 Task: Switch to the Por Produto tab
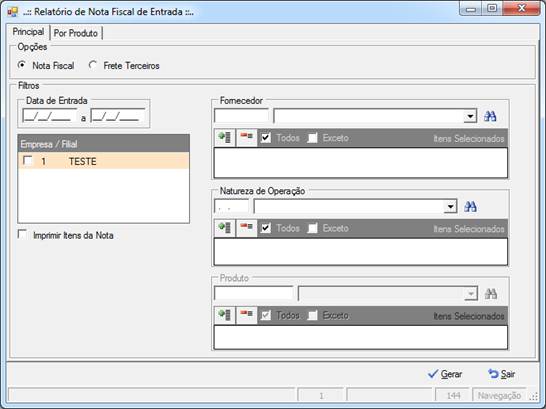[x=76, y=33]
